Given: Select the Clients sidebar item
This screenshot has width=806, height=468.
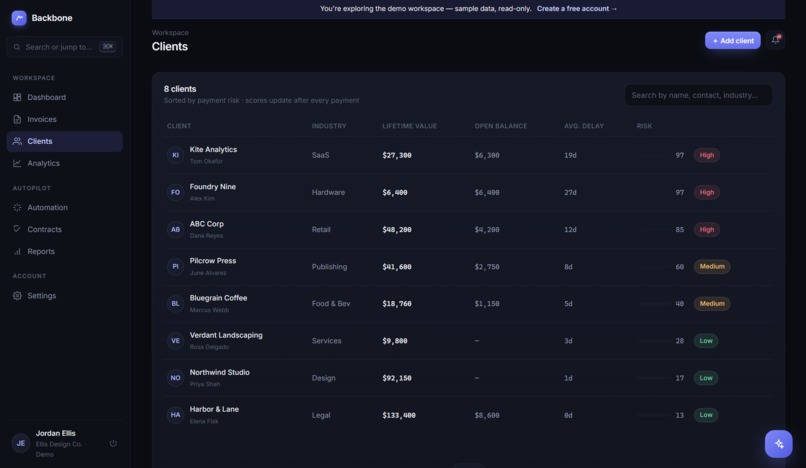Looking at the screenshot, I should click(x=64, y=141).
